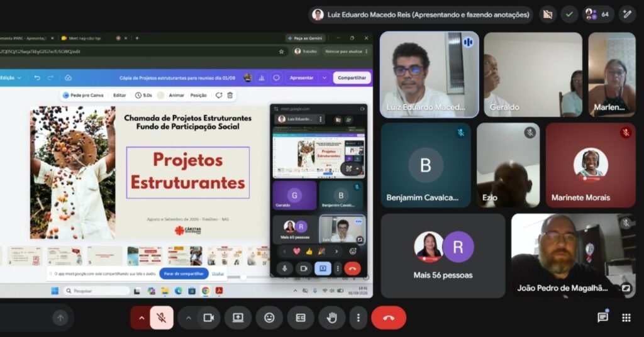Click the share screen icon in bottom toolbar
This screenshot has width=644, height=337.
pyautogui.click(x=238, y=318)
